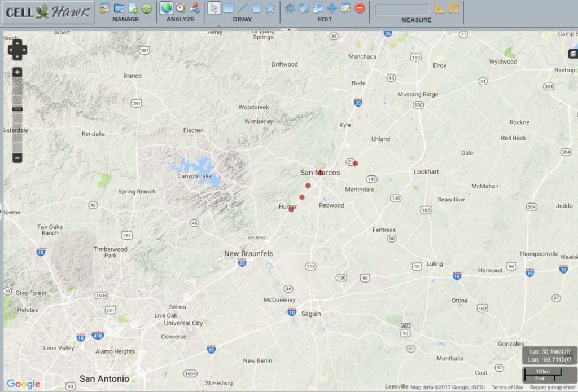Viewport: 578px width, 392px height.
Task: Activate the line drawing tool
Action: tap(242, 8)
